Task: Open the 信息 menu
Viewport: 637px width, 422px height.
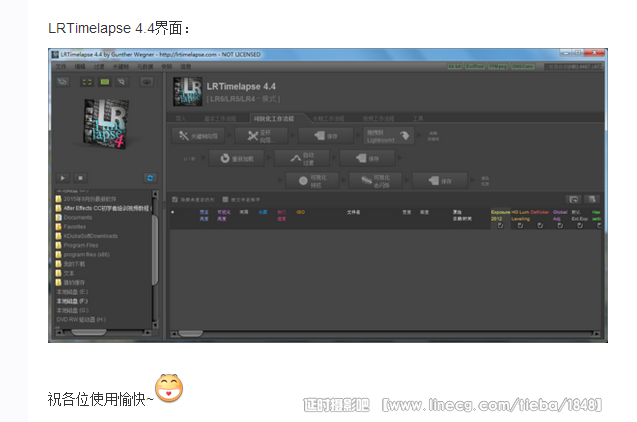Action: click(x=185, y=67)
